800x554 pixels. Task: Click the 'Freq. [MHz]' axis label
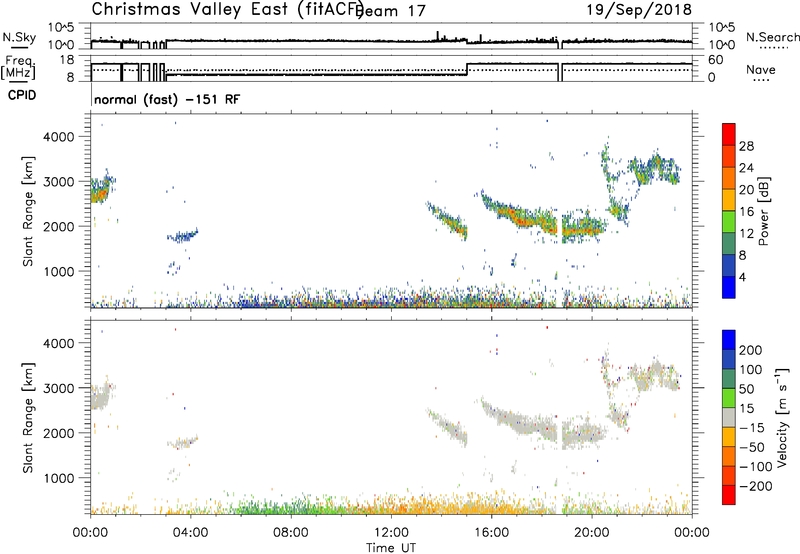point(18,67)
